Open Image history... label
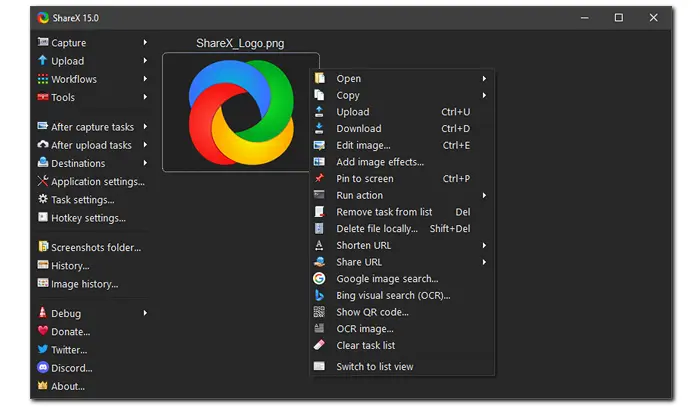Image resolution: width=700 pixels, height=407 pixels. [84, 284]
